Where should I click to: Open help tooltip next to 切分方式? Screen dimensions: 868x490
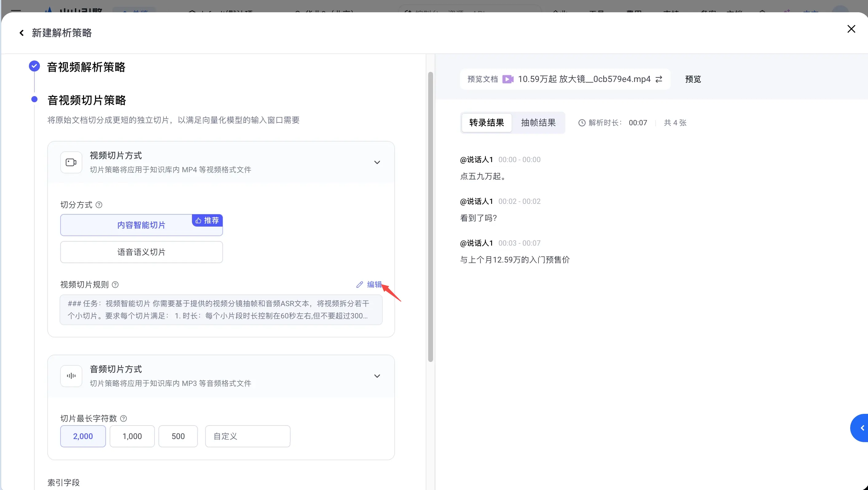(99, 205)
